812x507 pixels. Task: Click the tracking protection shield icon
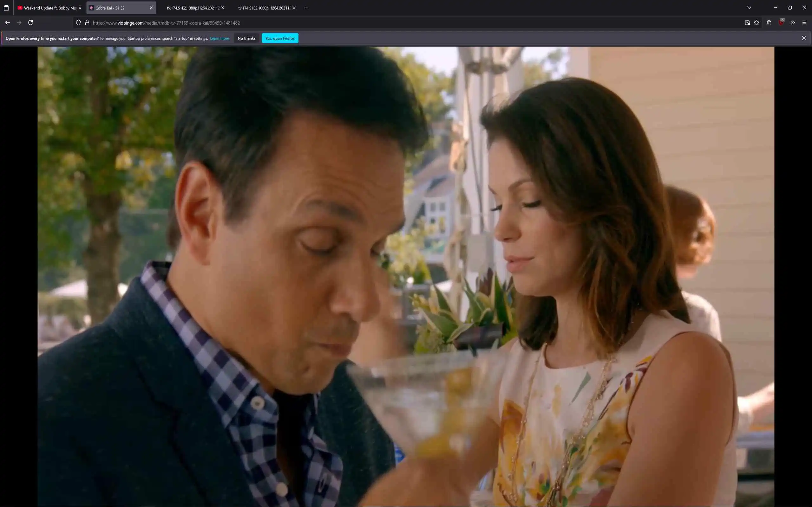[78, 22]
